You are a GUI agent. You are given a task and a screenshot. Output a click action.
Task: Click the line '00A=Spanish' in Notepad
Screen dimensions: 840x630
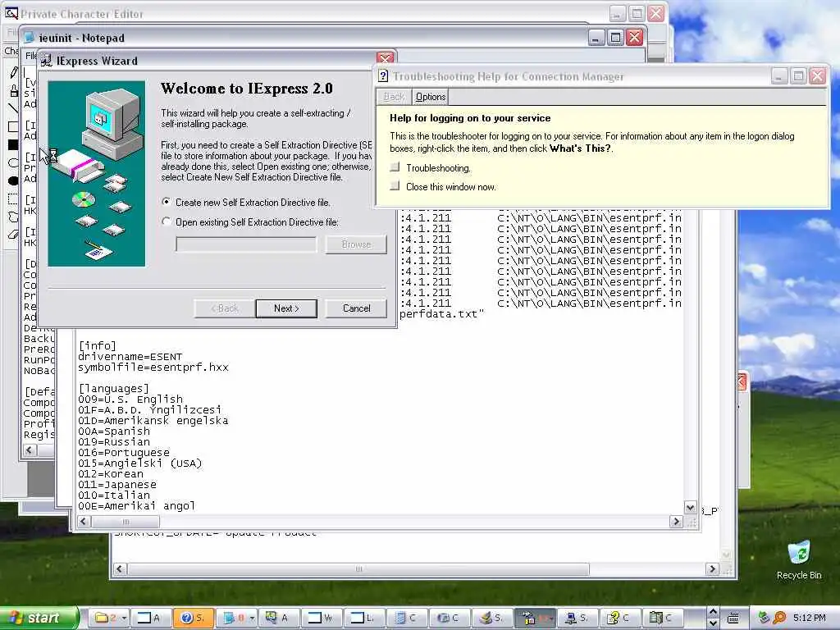tap(114, 431)
